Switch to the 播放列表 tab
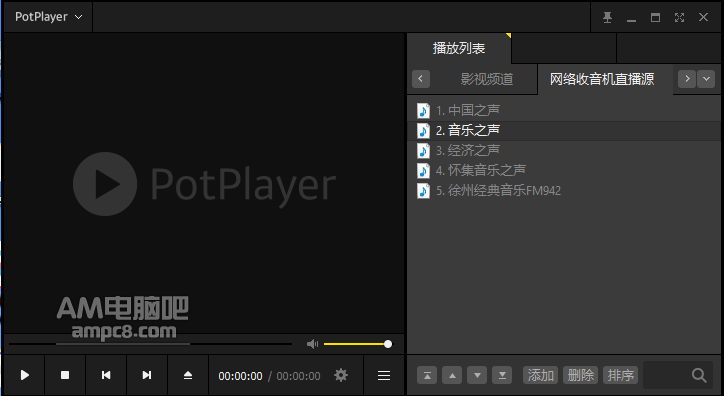Image resolution: width=724 pixels, height=396 pixels. 459,48
